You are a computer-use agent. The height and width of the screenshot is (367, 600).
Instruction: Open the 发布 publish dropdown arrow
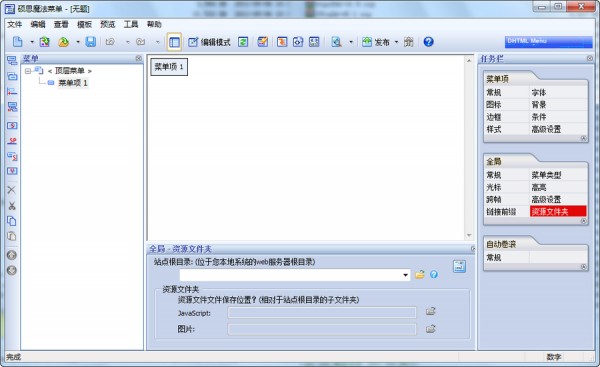396,42
